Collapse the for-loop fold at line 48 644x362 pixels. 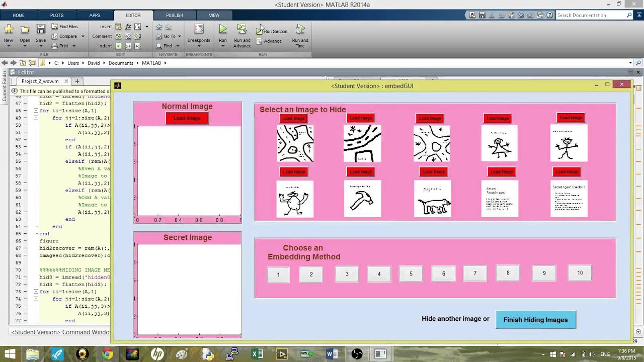pyautogui.click(x=36, y=111)
